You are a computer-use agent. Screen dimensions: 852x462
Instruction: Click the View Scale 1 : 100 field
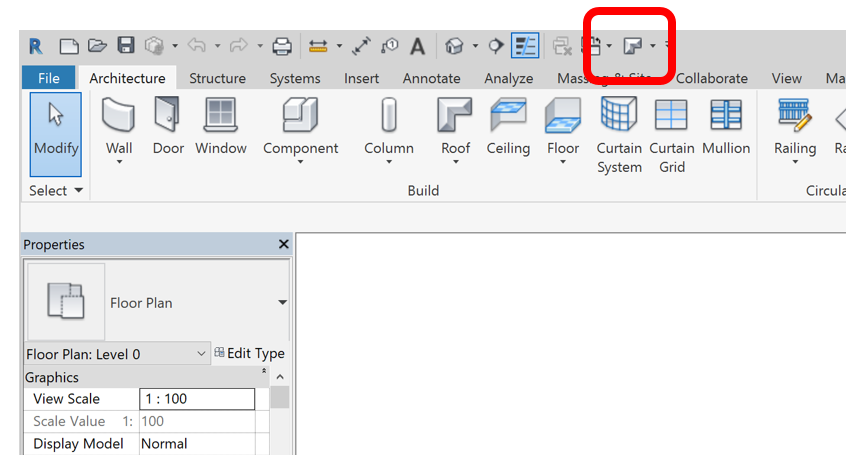point(197,399)
